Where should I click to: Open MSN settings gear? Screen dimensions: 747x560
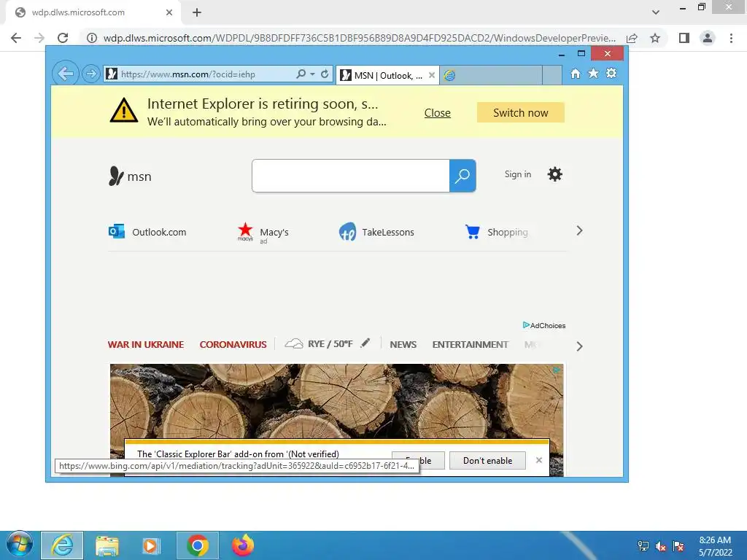554,174
